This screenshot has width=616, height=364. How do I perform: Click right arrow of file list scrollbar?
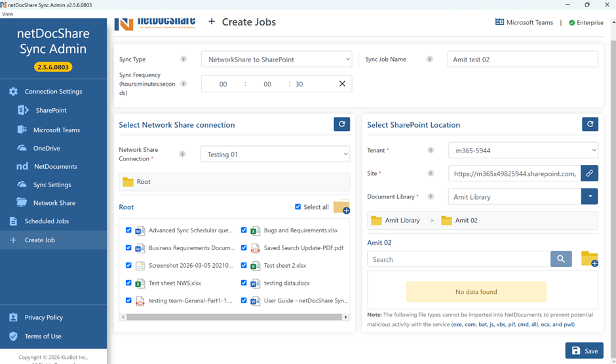click(x=346, y=317)
